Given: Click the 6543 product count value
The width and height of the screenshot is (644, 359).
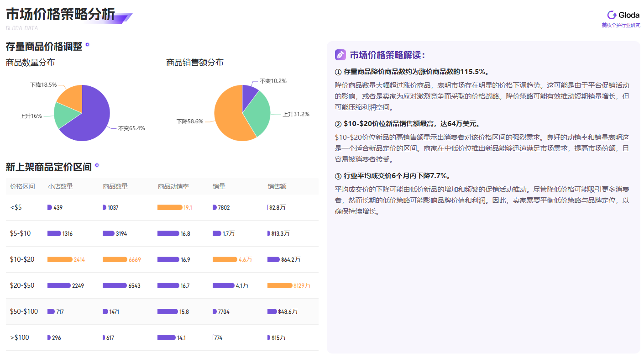Looking at the screenshot, I should 135,285.
